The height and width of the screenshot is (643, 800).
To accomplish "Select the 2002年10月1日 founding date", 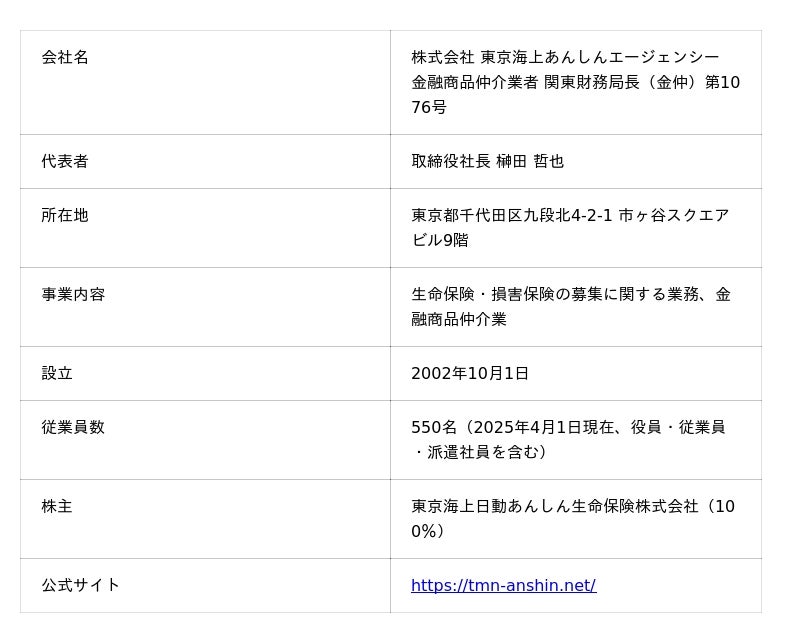I will click(x=470, y=374).
